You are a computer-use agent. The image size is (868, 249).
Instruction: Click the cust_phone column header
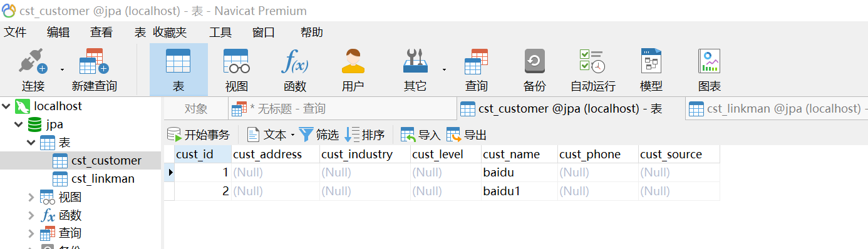598,154
